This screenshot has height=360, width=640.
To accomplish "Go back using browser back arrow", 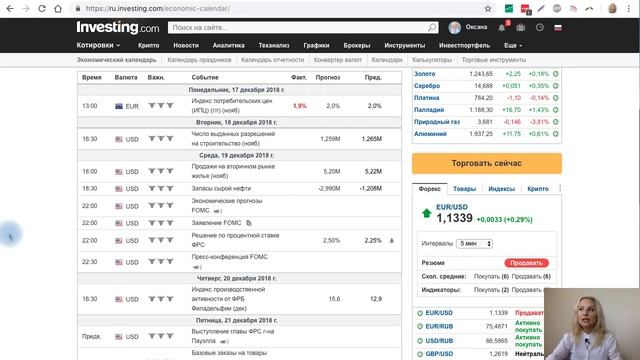I will pyautogui.click(x=10, y=9).
